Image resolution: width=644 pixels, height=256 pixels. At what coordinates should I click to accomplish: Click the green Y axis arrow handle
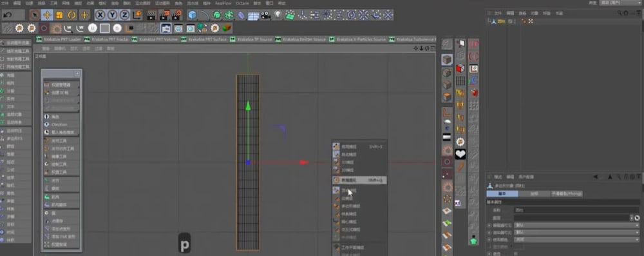pyautogui.click(x=248, y=106)
